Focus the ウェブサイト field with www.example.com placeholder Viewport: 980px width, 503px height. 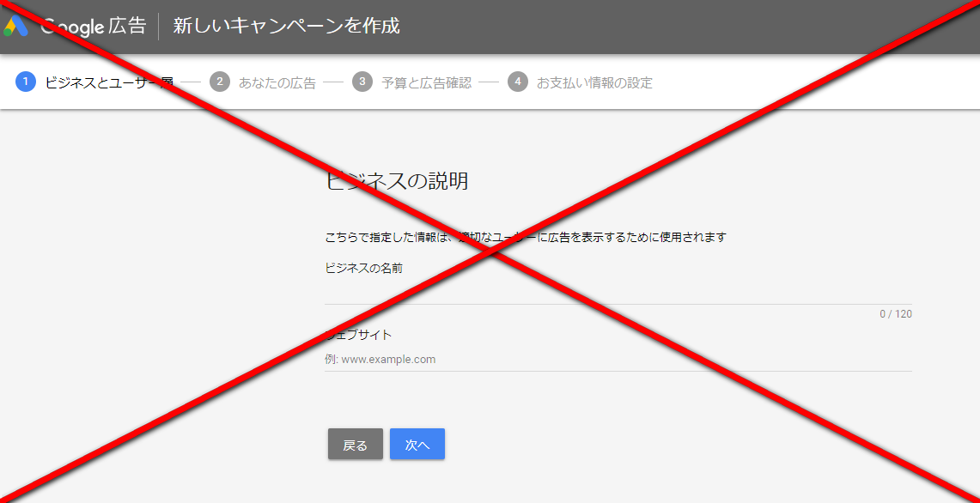tap(618, 360)
